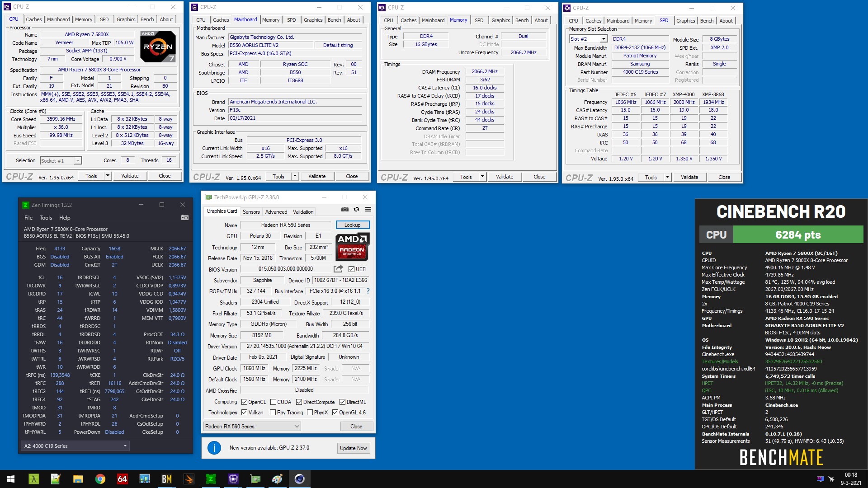
Task: Switch to ZenTimings via taskbar icon
Action: pos(211,479)
